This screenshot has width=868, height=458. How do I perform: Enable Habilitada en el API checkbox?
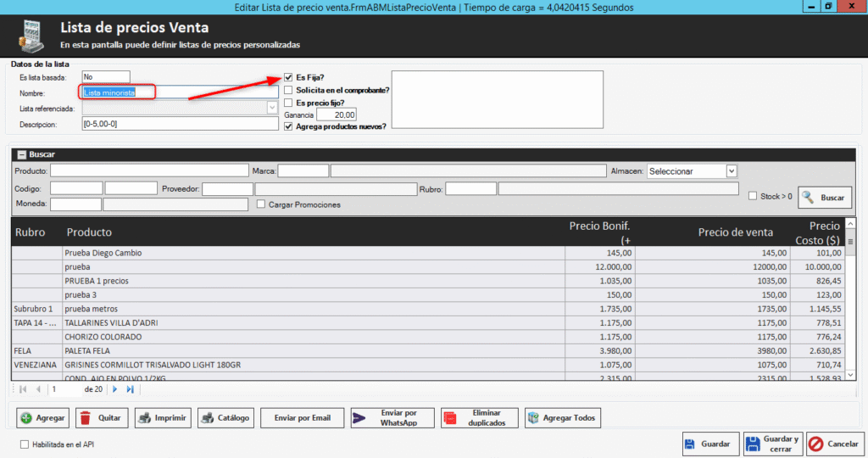[x=24, y=444]
